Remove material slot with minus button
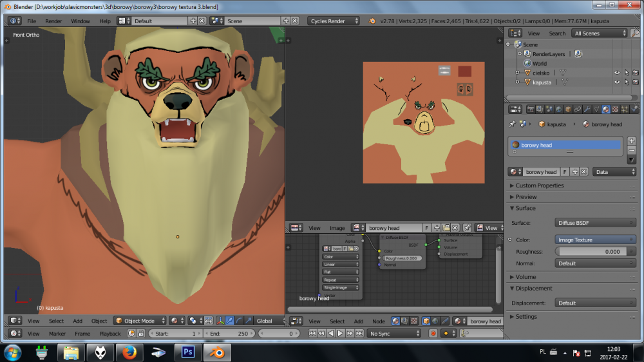This screenshot has height=362, width=644. click(x=632, y=150)
